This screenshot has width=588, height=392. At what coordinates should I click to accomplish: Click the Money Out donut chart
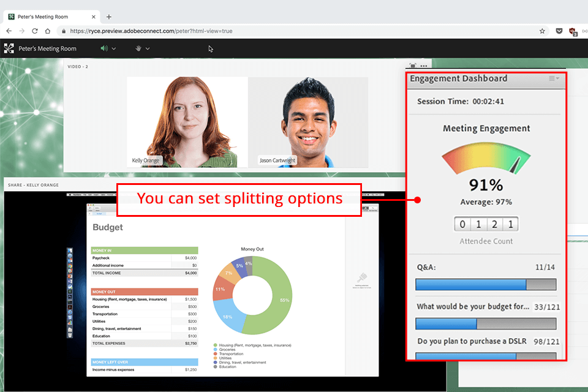pos(252,295)
